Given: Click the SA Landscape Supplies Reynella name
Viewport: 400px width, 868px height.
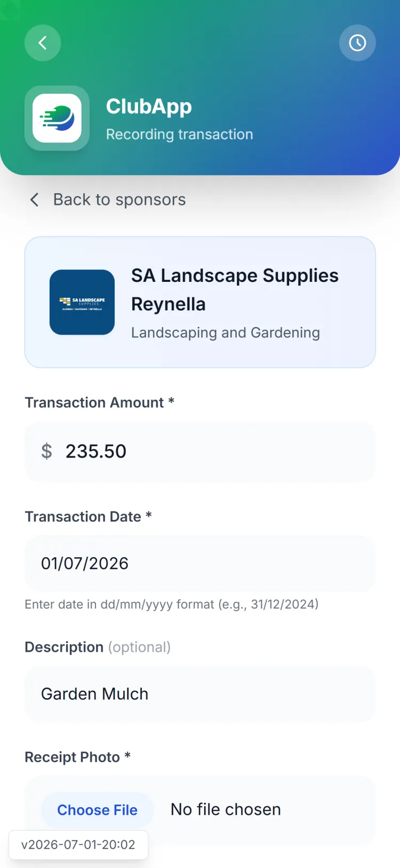Looking at the screenshot, I should [235, 290].
